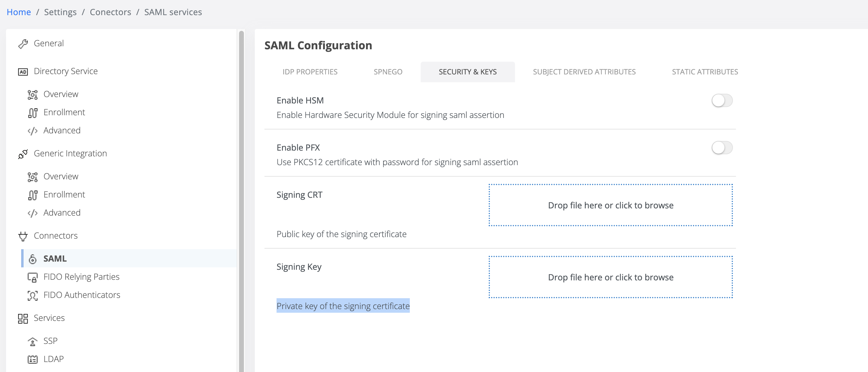Open the Subject Derived Attributes tab
The width and height of the screenshot is (868, 372).
[584, 72]
